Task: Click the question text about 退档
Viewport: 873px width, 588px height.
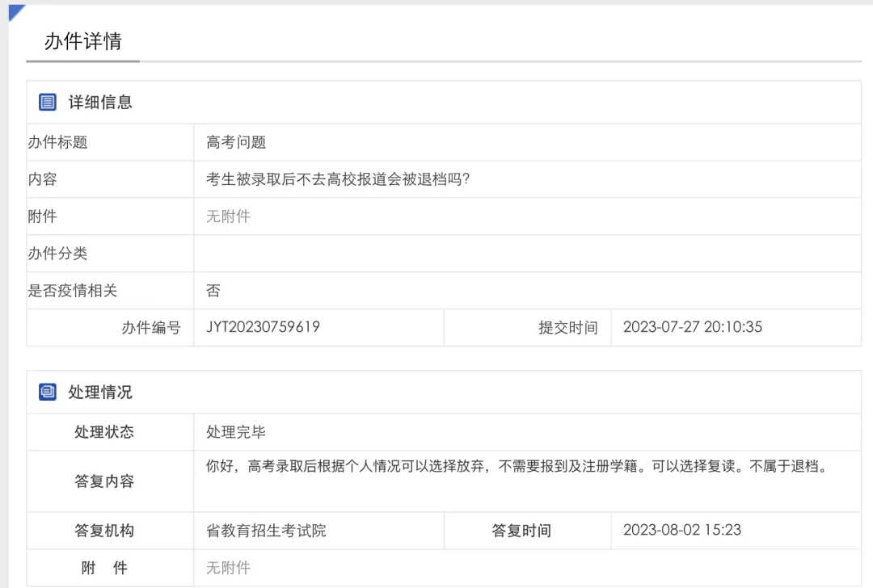Action: click(x=338, y=179)
